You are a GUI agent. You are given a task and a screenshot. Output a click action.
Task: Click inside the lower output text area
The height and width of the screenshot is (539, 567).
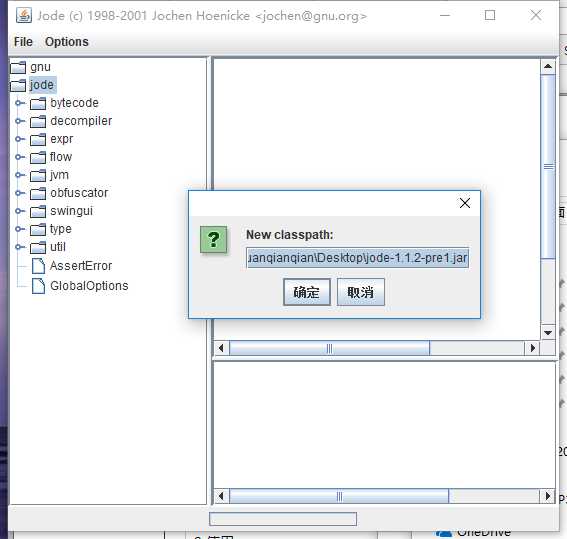click(384, 425)
